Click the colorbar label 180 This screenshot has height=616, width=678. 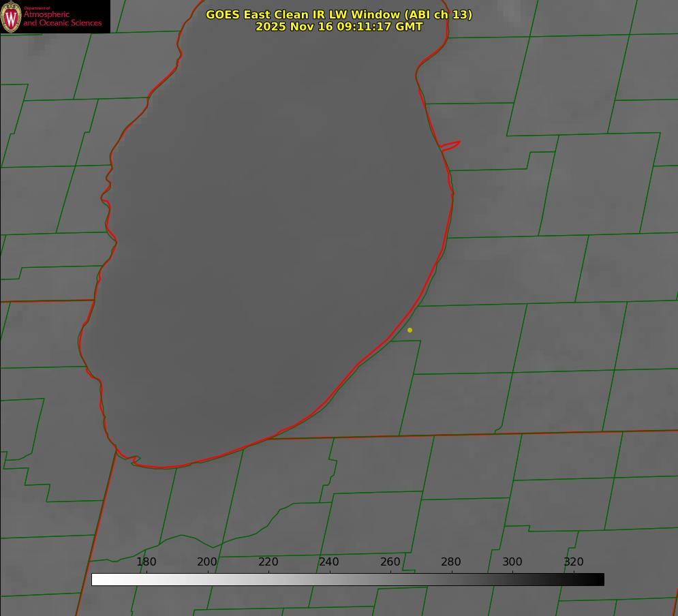pos(146,562)
